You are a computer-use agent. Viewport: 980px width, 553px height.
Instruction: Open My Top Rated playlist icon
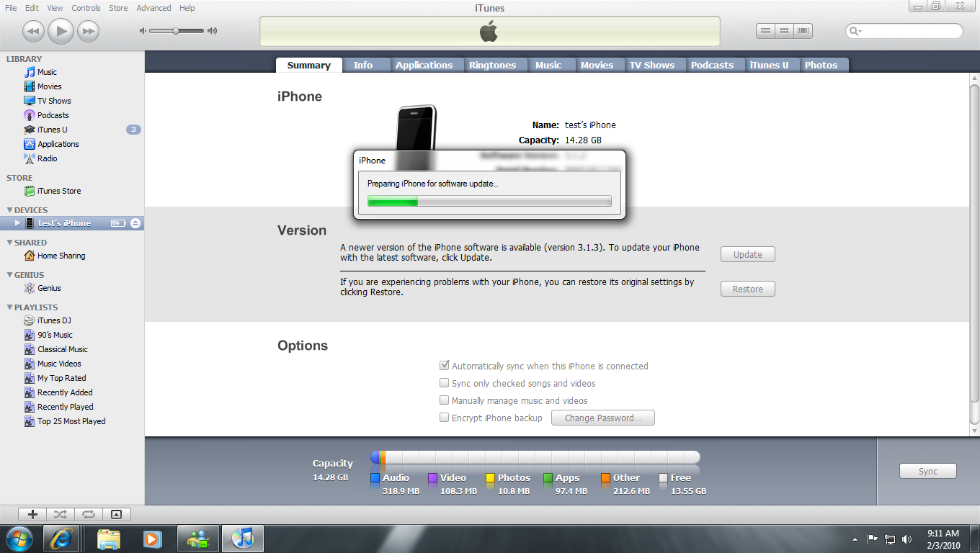point(30,378)
